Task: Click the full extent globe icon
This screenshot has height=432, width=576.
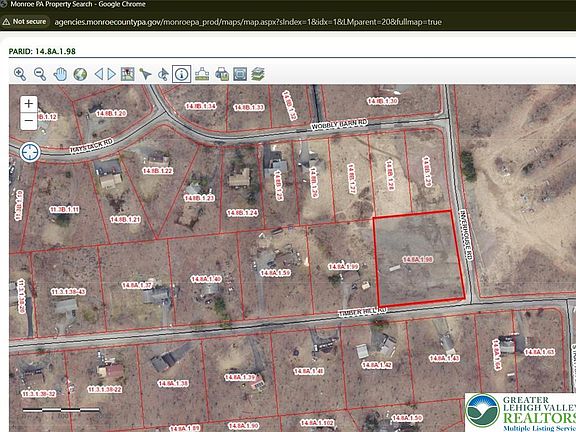Action: (x=80, y=74)
